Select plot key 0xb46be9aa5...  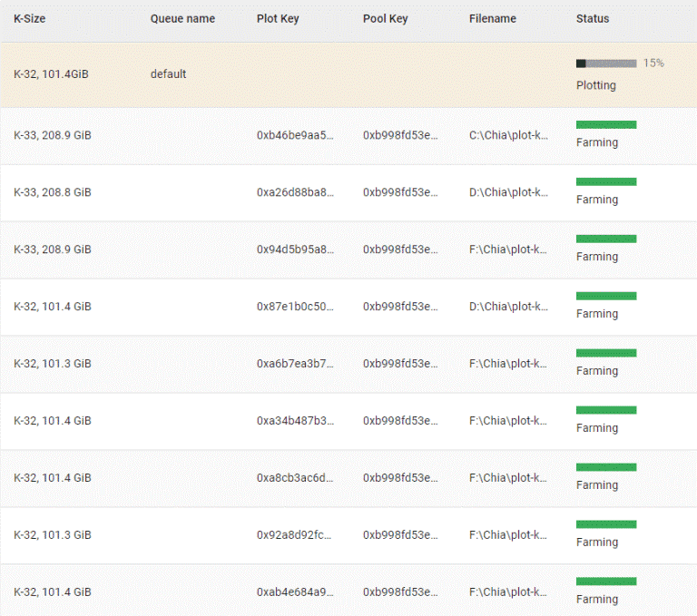click(295, 135)
